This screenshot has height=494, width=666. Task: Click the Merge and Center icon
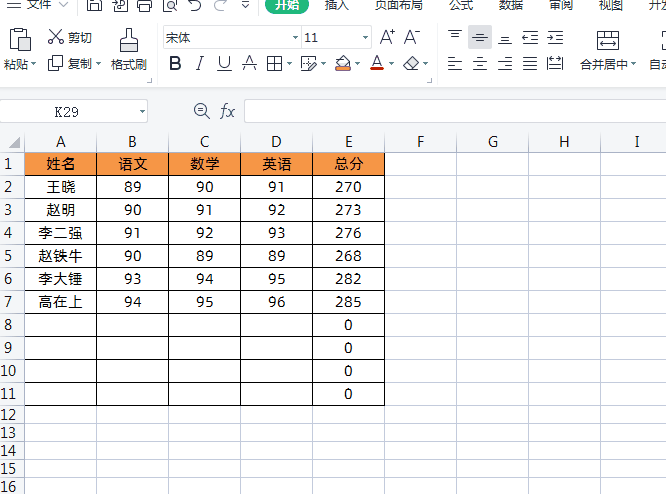[608, 40]
